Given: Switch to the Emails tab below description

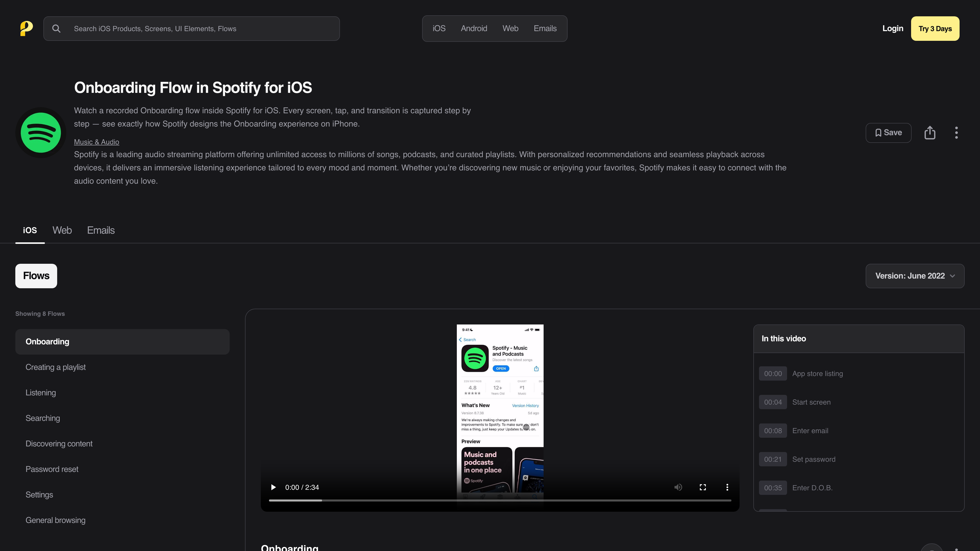Looking at the screenshot, I should tap(101, 230).
